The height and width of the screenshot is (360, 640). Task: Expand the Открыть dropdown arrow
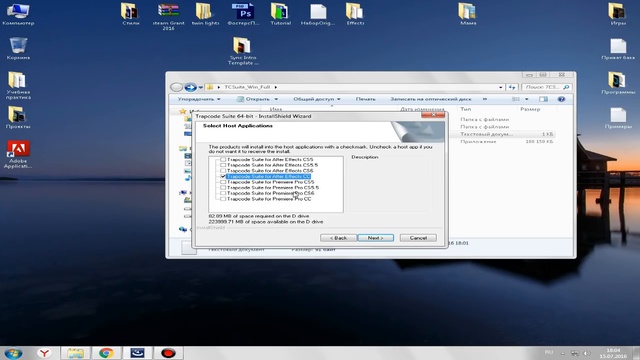click(276, 99)
